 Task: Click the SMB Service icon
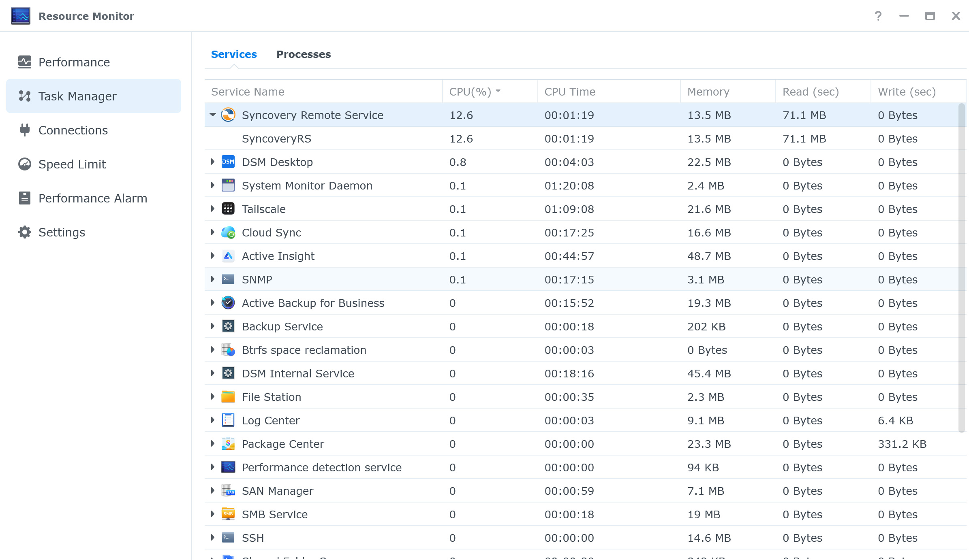228,514
